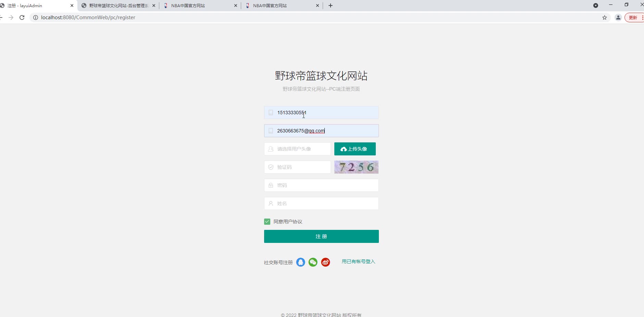This screenshot has width=644, height=317.
Task: Go forward in browser history
Action: tap(11, 17)
